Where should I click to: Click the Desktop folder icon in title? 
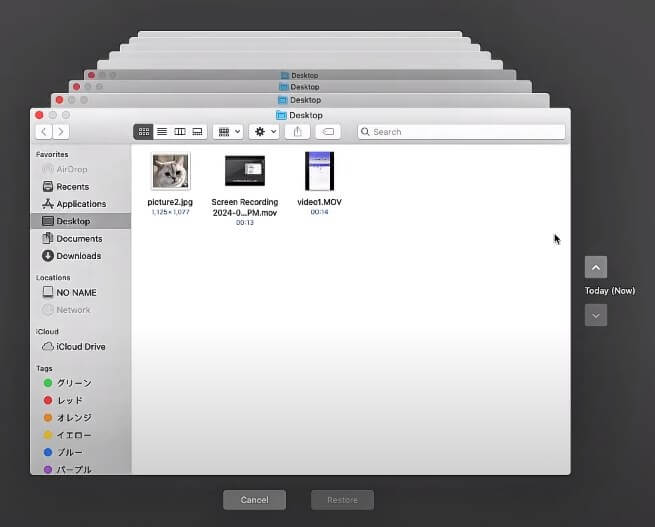tap(281, 115)
